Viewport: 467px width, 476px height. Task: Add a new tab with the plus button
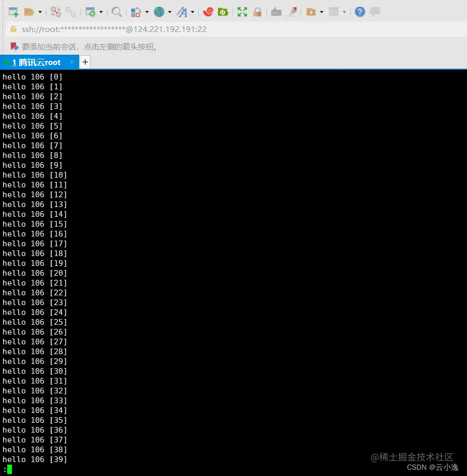click(x=85, y=62)
